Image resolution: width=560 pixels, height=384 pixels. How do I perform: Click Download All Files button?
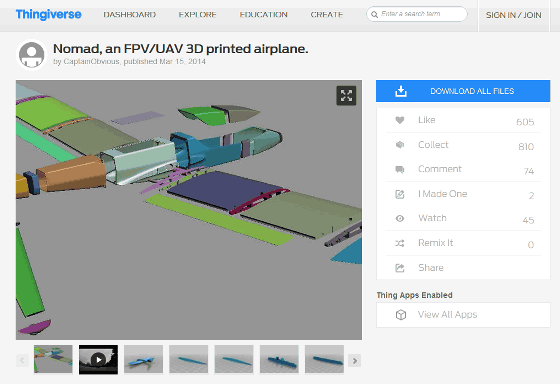click(463, 91)
